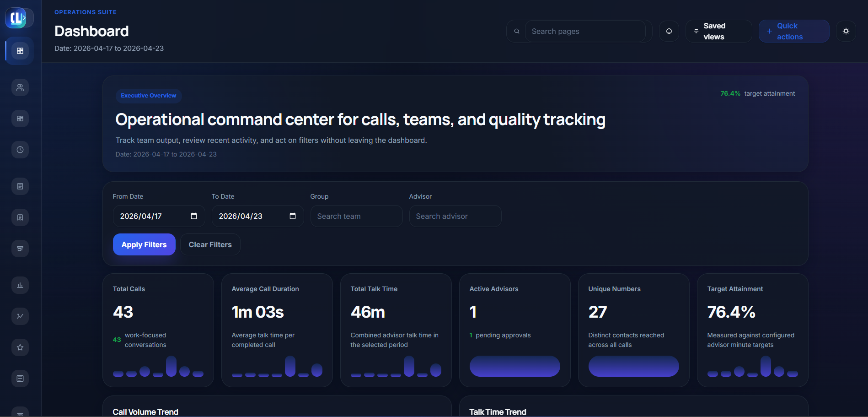The width and height of the screenshot is (868, 417).
Task: Click the Target Attainment card title
Action: 735,289
